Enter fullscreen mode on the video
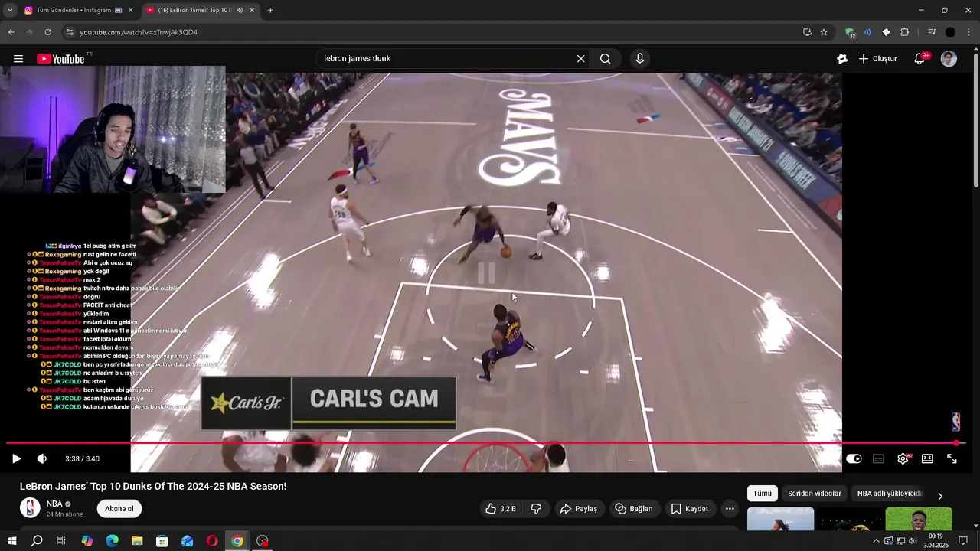The width and height of the screenshot is (980, 551). pyautogui.click(x=952, y=458)
